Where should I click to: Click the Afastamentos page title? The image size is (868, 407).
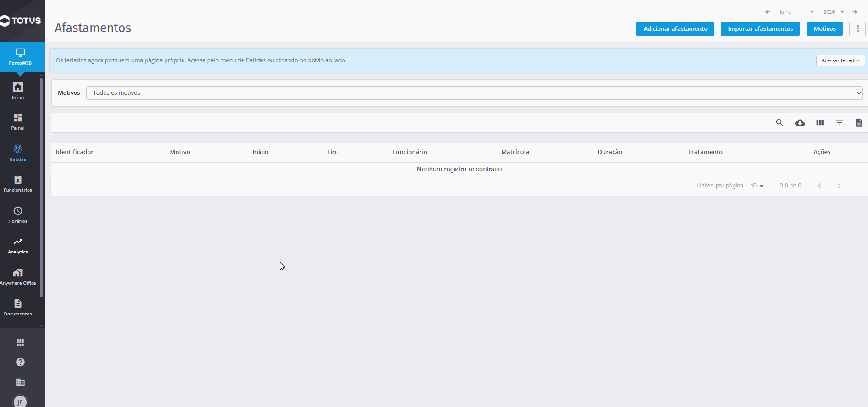point(93,28)
